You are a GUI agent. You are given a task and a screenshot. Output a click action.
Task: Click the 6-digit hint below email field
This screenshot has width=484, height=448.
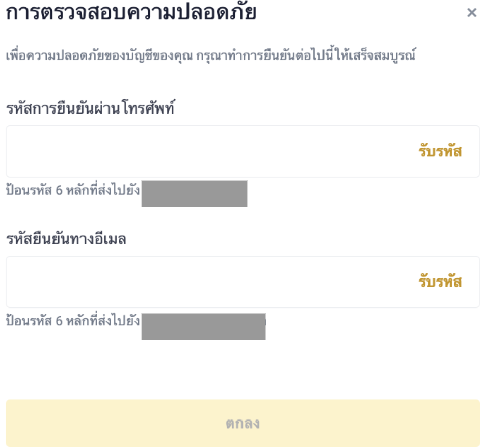72,322
